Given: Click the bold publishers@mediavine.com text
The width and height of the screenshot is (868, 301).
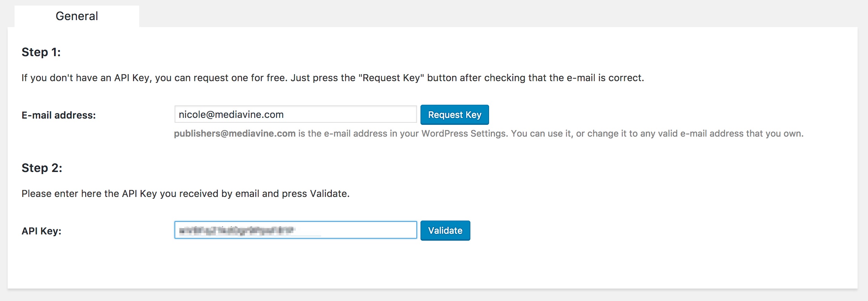Looking at the screenshot, I should pos(234,134).
